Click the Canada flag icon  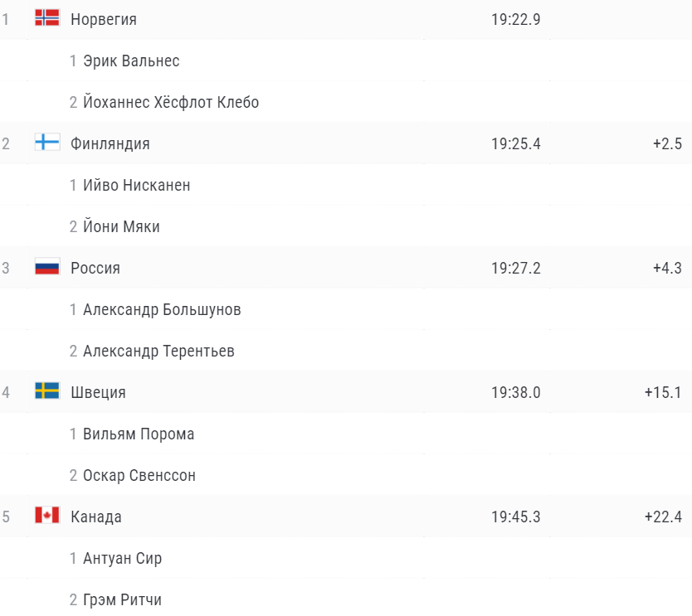click(x=47, y=516)
